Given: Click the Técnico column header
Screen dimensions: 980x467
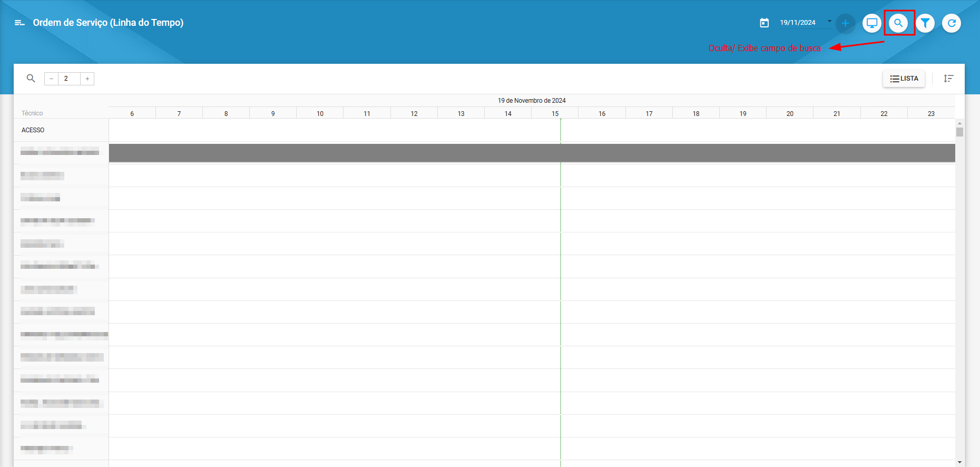Looking at the screenshot, I should coord(32,113).
